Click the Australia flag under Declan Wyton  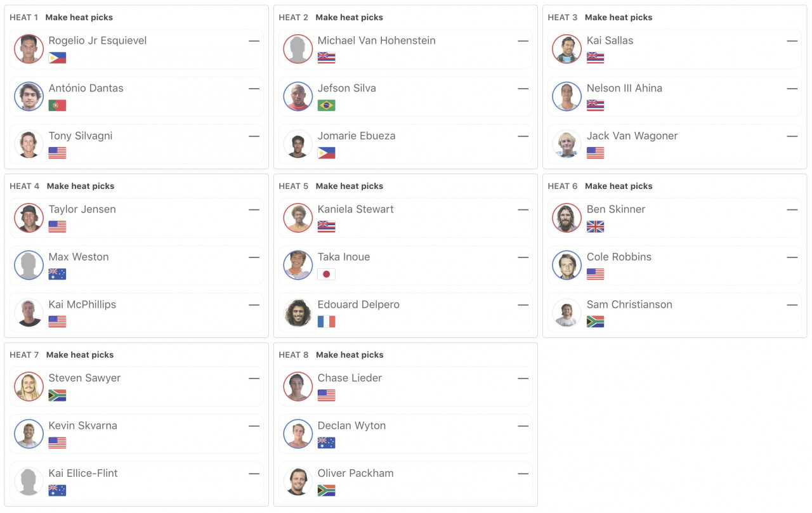(x=326, y=443)
